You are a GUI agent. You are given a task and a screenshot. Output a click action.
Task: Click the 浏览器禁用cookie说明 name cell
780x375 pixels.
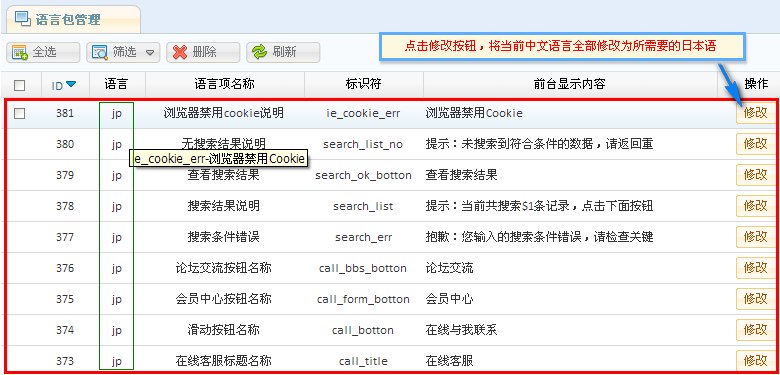(224, 113)
